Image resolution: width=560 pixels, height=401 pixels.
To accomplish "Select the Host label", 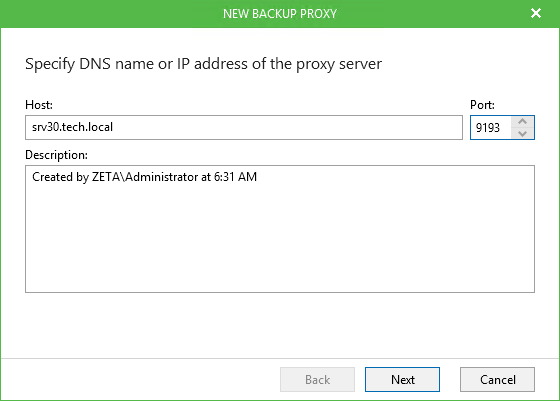I will 39,105.
